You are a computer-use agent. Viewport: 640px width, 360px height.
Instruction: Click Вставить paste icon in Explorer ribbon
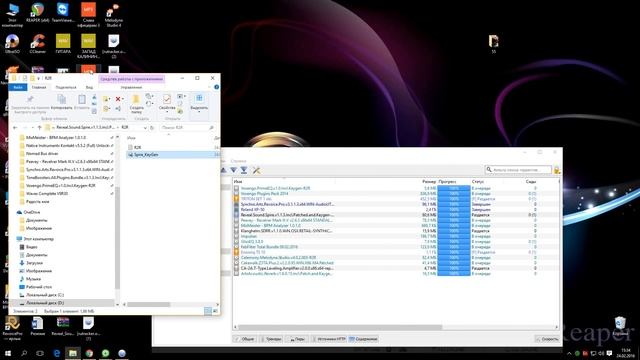pos(82,102)
